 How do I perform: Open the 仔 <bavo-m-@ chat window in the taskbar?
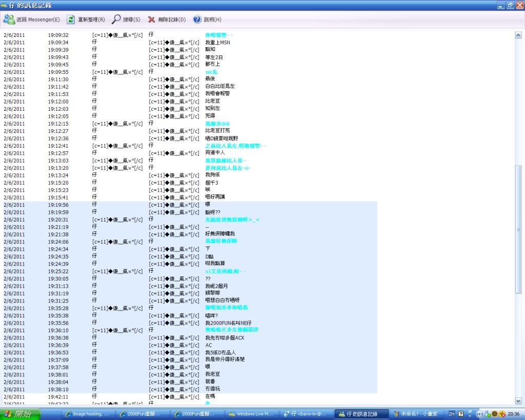[306, 414]
